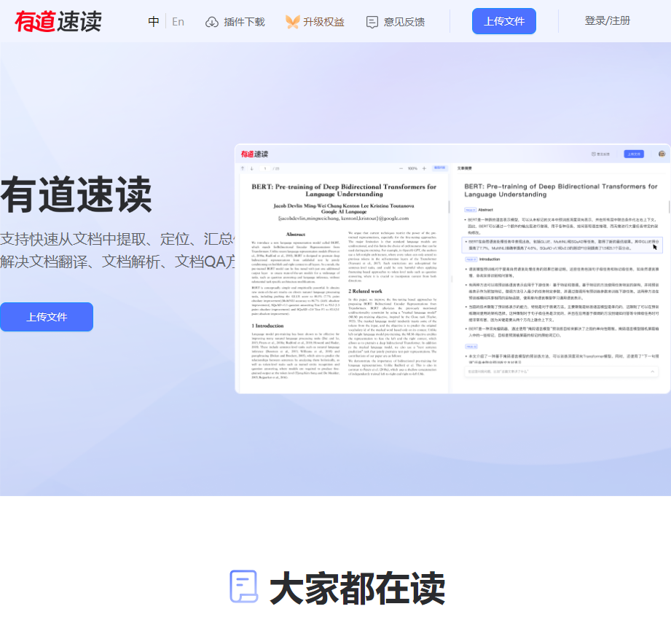This screenshot has height=644, width=671.
Task: Click the cloud download icon for 插件下载
Action: tap(212, 22)
